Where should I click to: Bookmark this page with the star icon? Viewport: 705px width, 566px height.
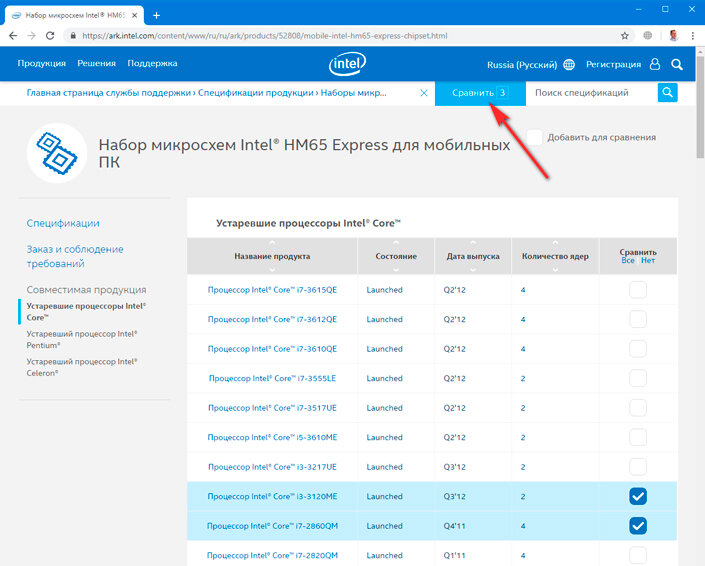[625, 36]
